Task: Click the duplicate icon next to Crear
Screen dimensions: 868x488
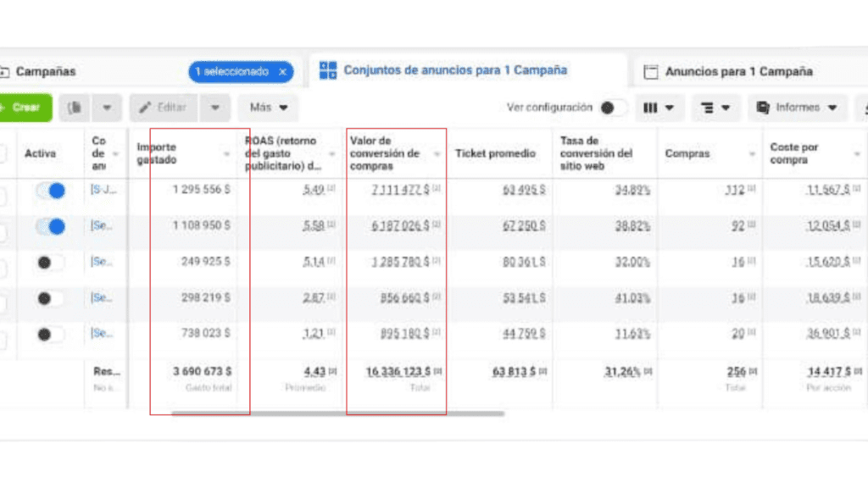Action: click(75, 108)
